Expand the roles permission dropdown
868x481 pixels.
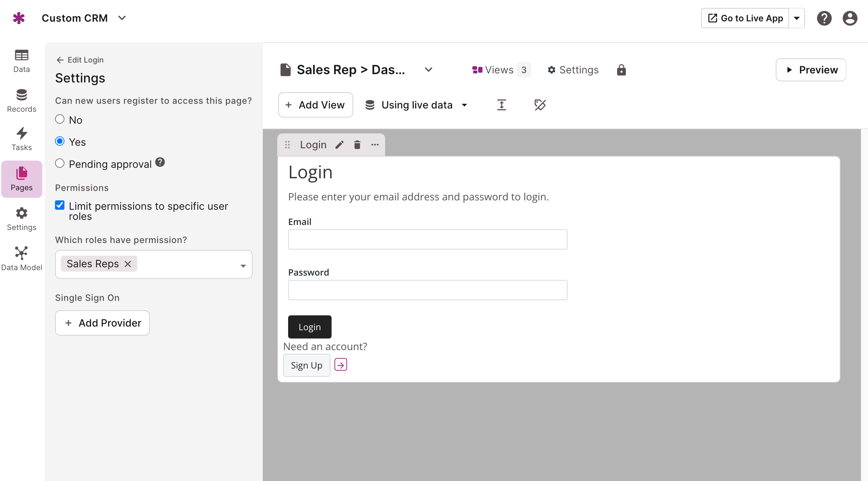click(x=243, y=265)
